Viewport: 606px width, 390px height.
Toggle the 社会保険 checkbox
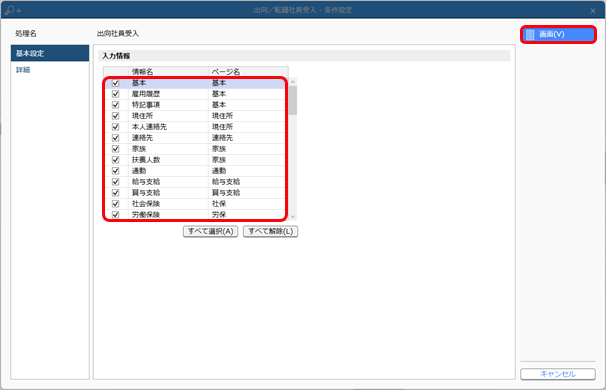[x=115, y=204]
